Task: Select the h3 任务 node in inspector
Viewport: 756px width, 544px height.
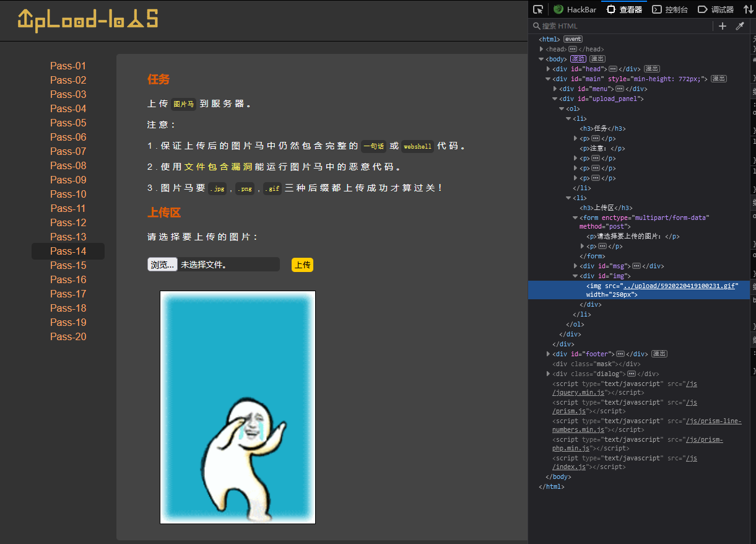Action: pos(602,128)
